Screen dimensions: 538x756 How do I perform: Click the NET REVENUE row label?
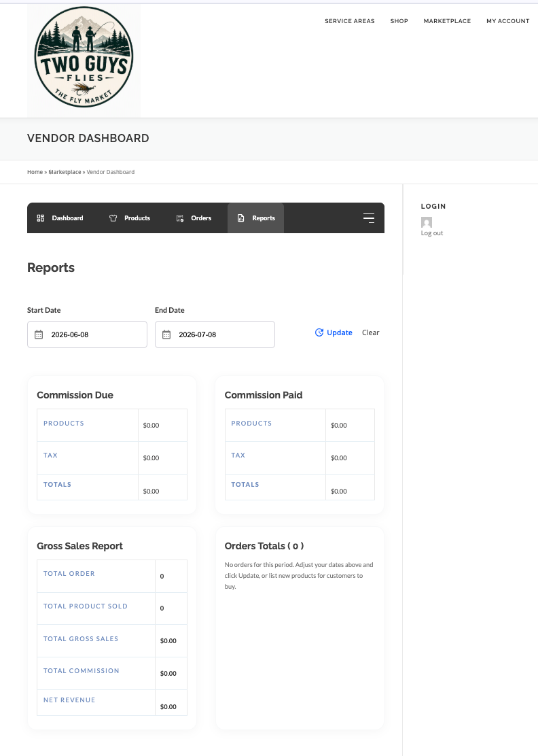coord(69,700)
